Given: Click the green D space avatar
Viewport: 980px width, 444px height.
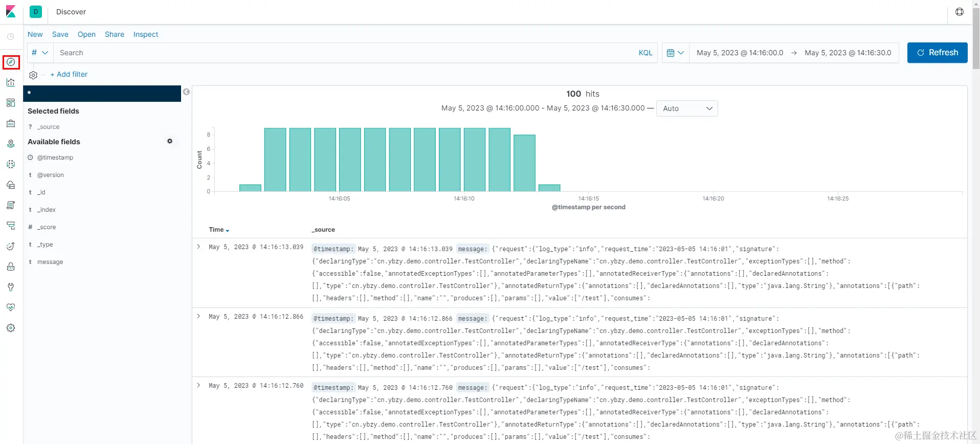Looking at the screenshot, I should coord(36,12).
